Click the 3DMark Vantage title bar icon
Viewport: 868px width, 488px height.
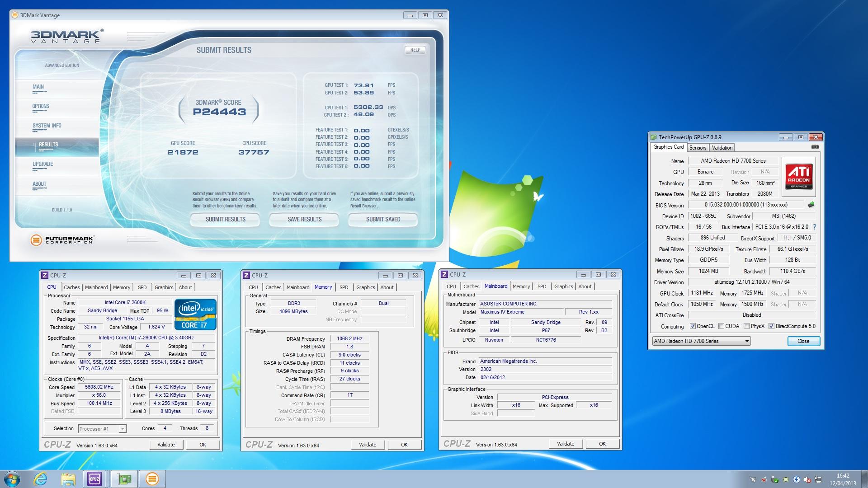click(15, 15)
